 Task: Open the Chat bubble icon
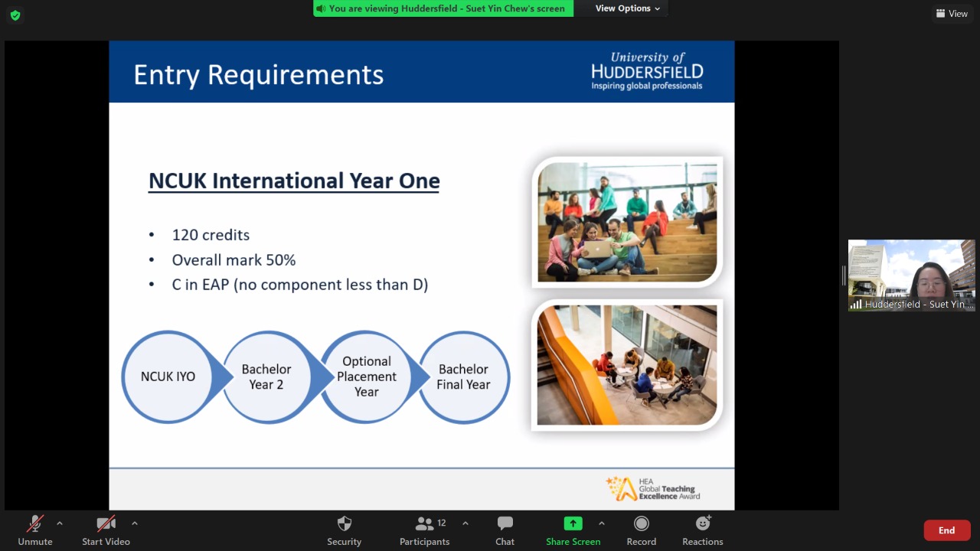(505, 524)
